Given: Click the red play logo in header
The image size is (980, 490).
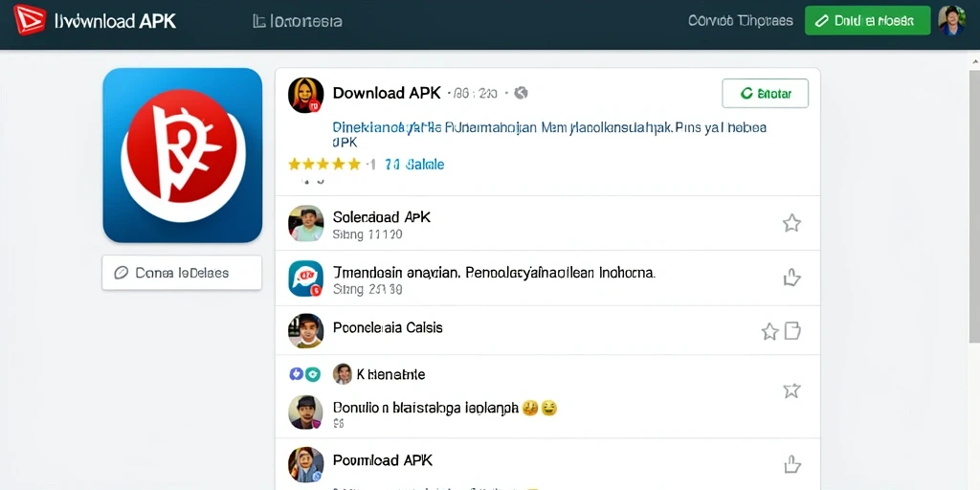Looking at the screenshot, I should (x=30, y=20).
